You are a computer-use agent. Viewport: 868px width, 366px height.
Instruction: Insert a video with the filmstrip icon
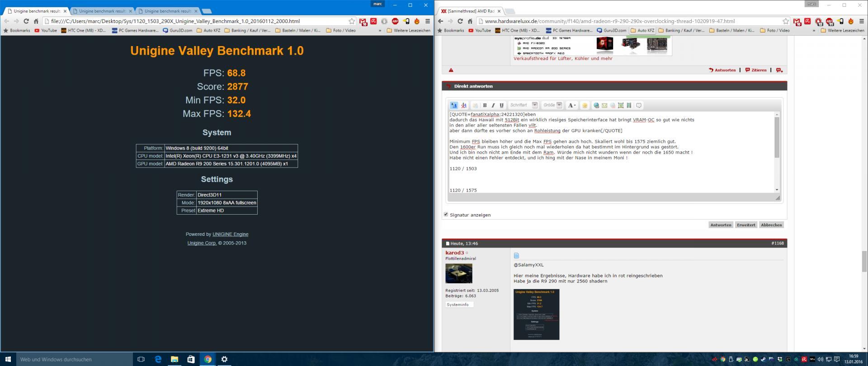pyautogui.click(x=629, y=105)
